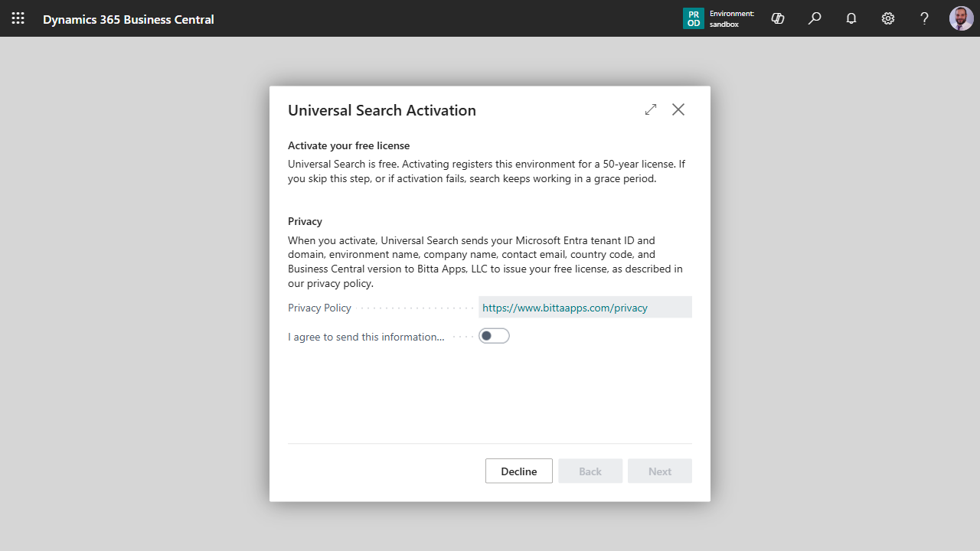Click the Dynamics 365 Business Central title
The height and width of the screenshot is (551, 980).
[x=129, y=19]
